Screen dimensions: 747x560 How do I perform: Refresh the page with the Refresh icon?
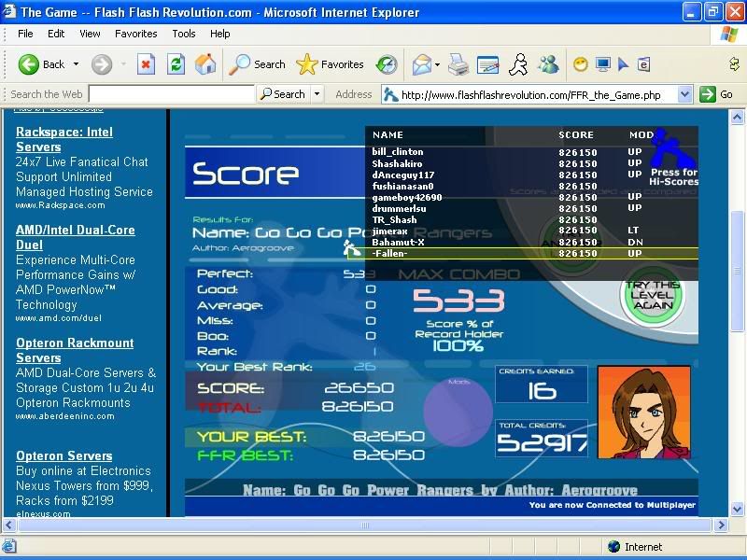(176, 64)
